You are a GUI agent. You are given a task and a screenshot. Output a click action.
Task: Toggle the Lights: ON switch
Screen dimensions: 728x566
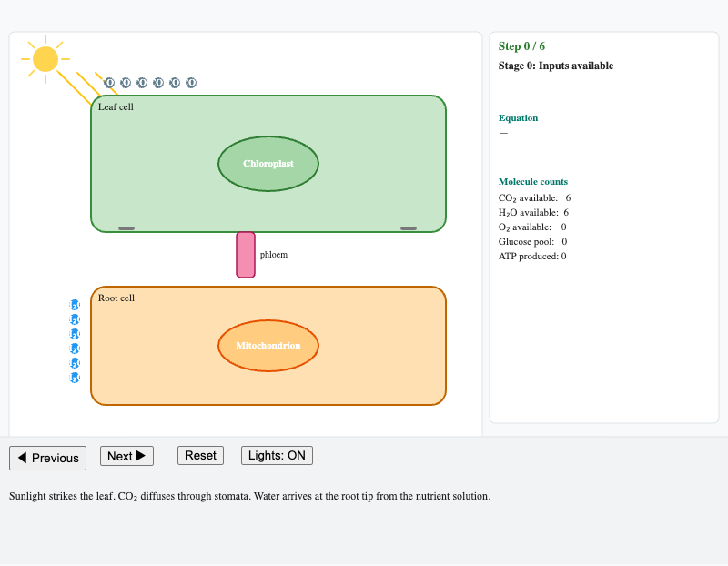[277, 456]
